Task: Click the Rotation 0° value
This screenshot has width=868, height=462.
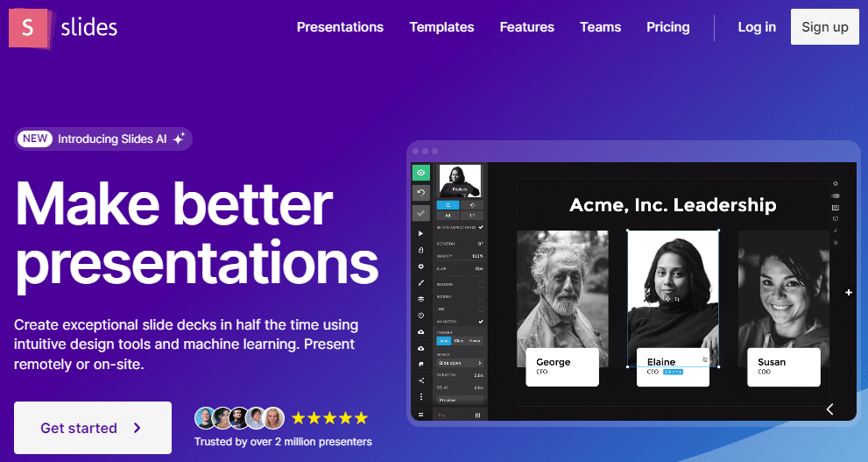Action: pyautogui.click(x=481, y=244)
